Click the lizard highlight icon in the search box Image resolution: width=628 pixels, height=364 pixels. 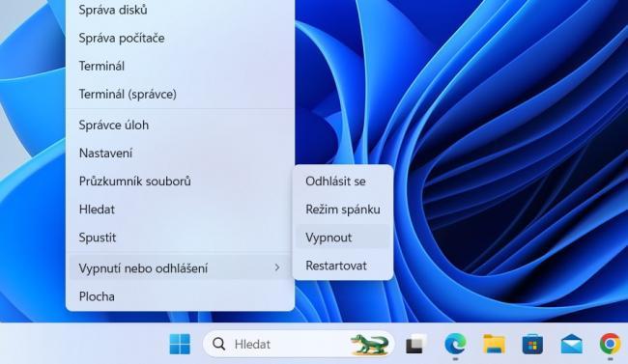(370, 344)
